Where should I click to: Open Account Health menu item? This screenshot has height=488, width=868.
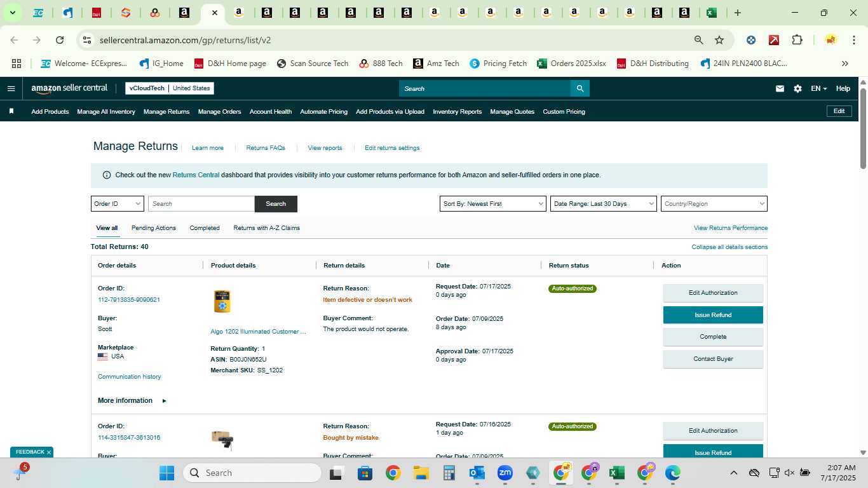tap(271, 111)
